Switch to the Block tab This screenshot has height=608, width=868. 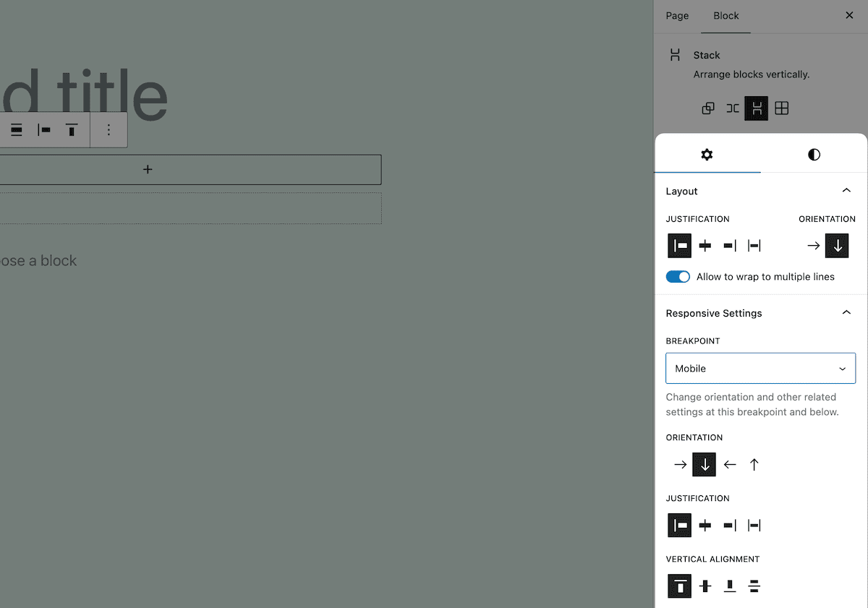tap(726, 16)
